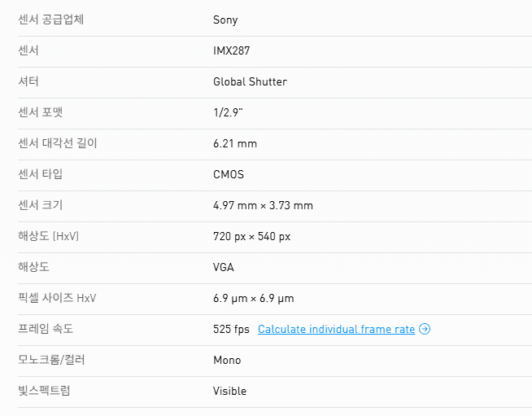Screen dimensions: 532x416
Task: Select the 셔터 row label
Action: tap(28, 81)
